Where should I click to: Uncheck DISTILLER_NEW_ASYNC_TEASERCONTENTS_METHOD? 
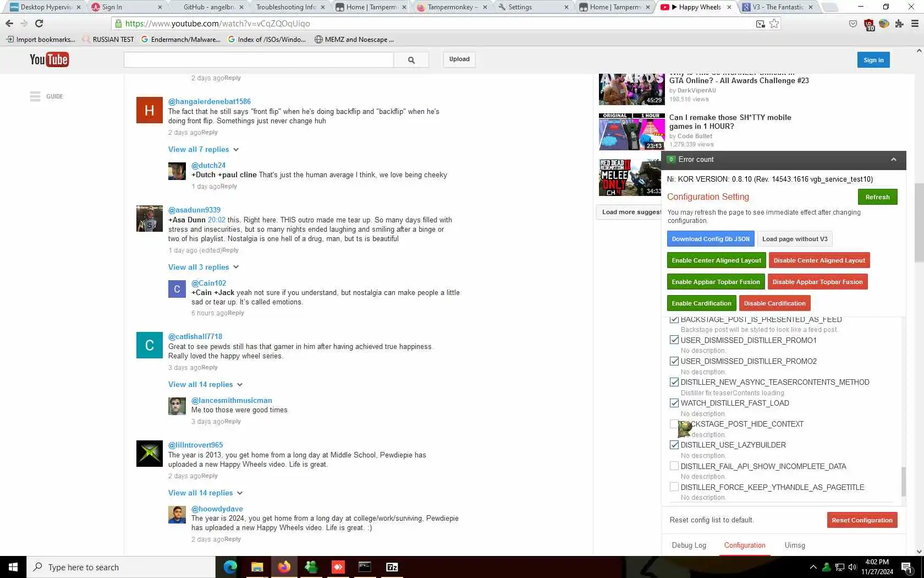pyautogui.click(x=674, y=382)
